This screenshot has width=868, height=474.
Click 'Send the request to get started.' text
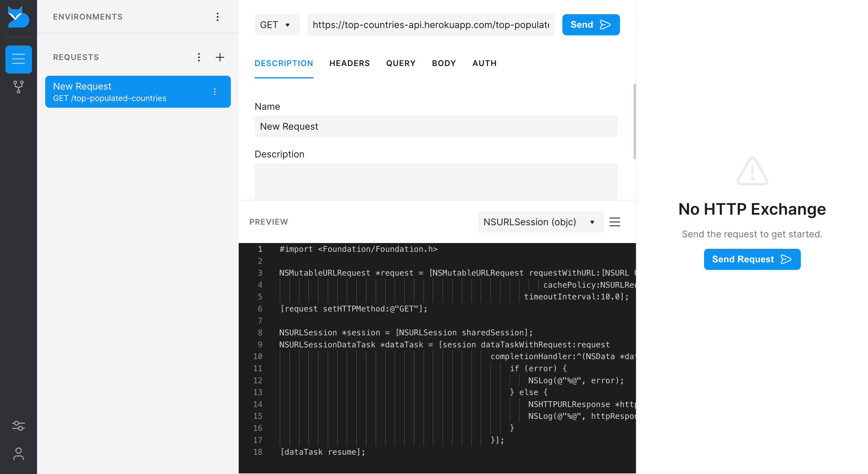tap(752, 234)
